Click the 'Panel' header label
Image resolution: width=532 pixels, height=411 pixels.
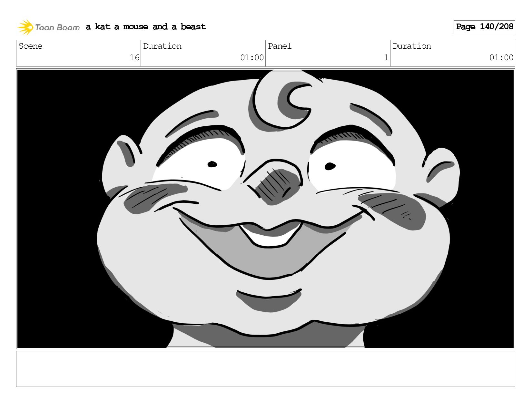click(x=280, y=46)
